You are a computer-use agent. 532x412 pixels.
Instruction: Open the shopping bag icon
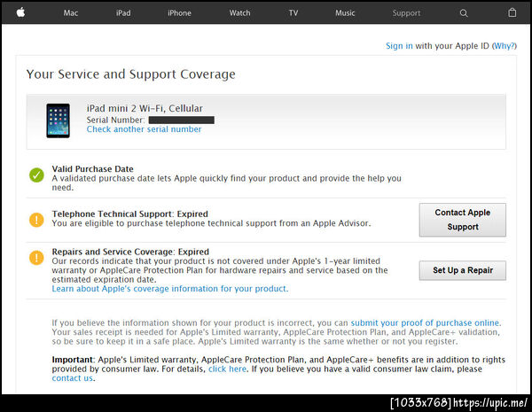(512, 12)
